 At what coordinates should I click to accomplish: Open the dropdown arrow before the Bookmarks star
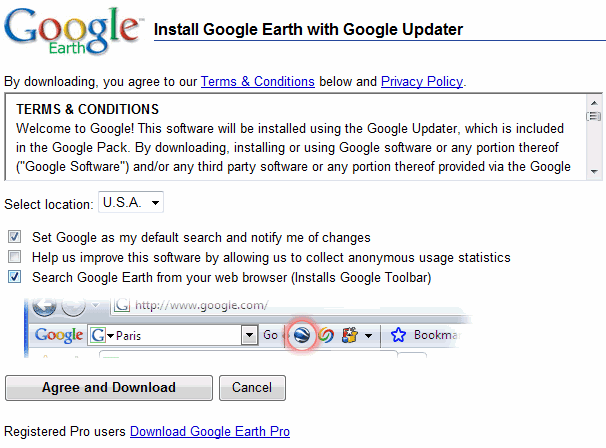tap(369, 336)
